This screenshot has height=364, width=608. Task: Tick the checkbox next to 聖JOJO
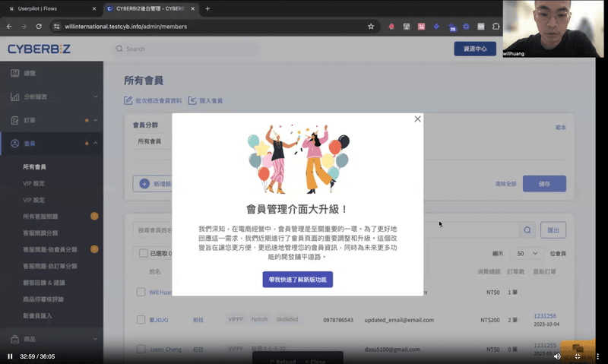[x=141, y=320]
